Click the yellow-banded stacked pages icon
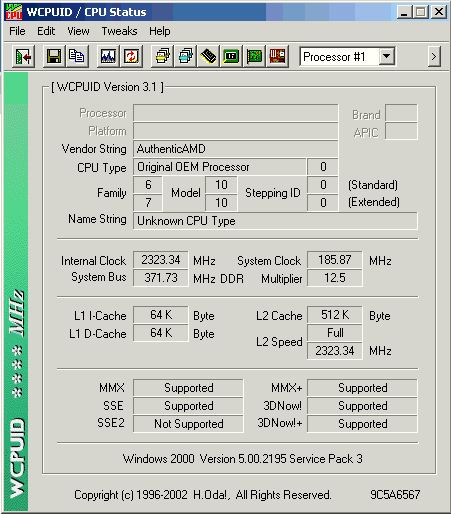Image resolution: width=451 pixels, height=514 pixels. (162, 57)
